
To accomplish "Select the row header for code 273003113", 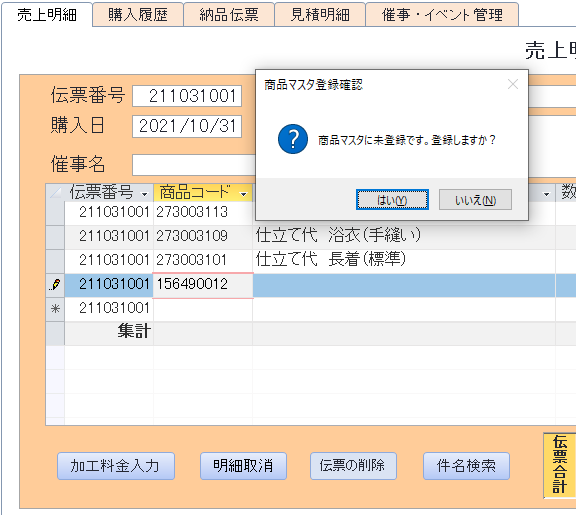I will click(55, 213).
